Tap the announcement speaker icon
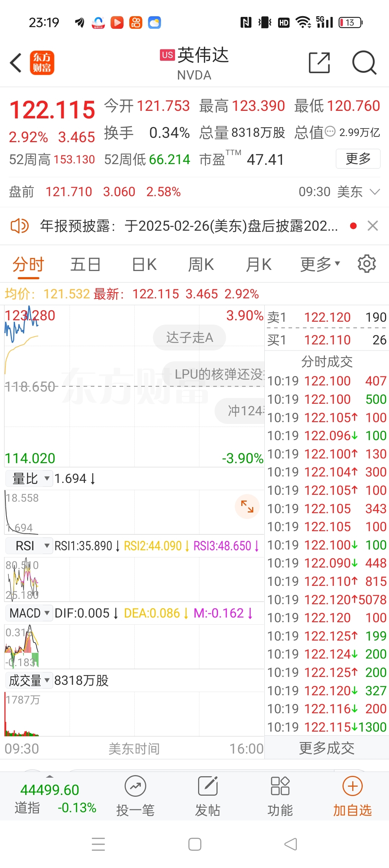 point(19,226)
